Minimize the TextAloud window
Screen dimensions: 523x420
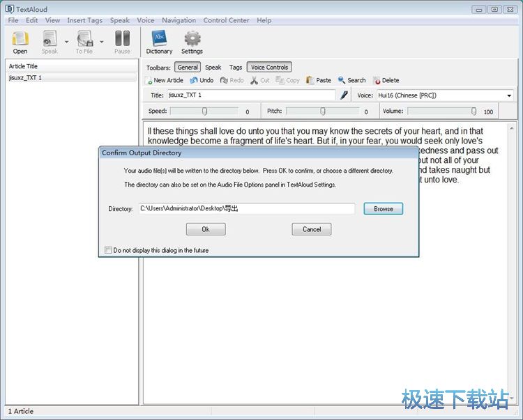pyautogui.click(x=479, y=9)
